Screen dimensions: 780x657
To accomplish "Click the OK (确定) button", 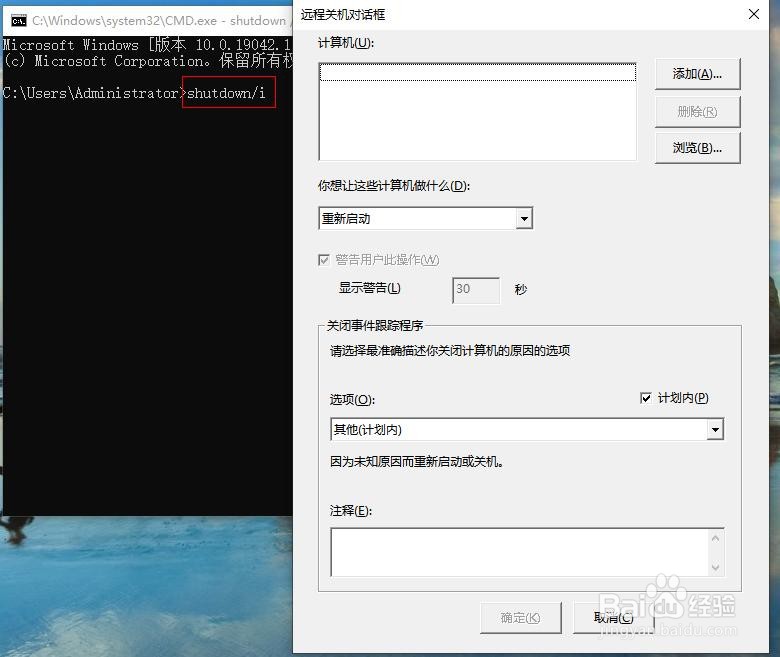I will 520,618.
